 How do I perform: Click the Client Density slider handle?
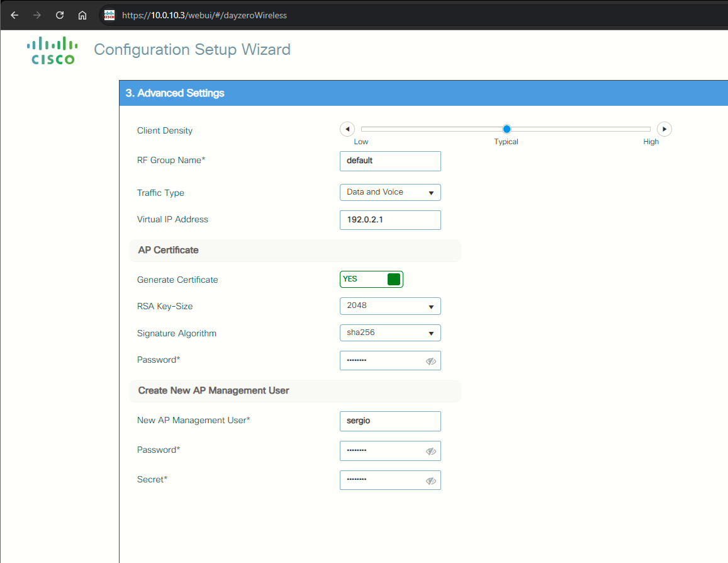pyautogui.click(x=507, y=128)
